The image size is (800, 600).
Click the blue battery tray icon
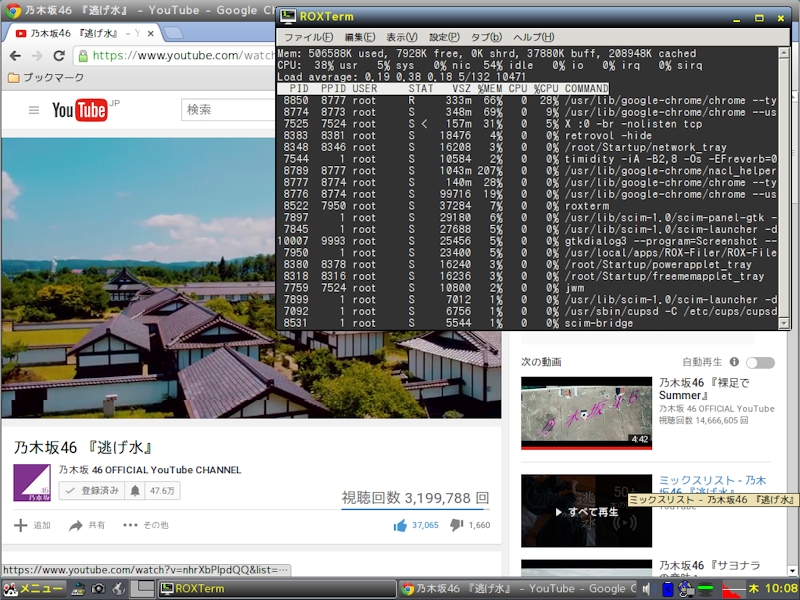(x=668, y=589)
